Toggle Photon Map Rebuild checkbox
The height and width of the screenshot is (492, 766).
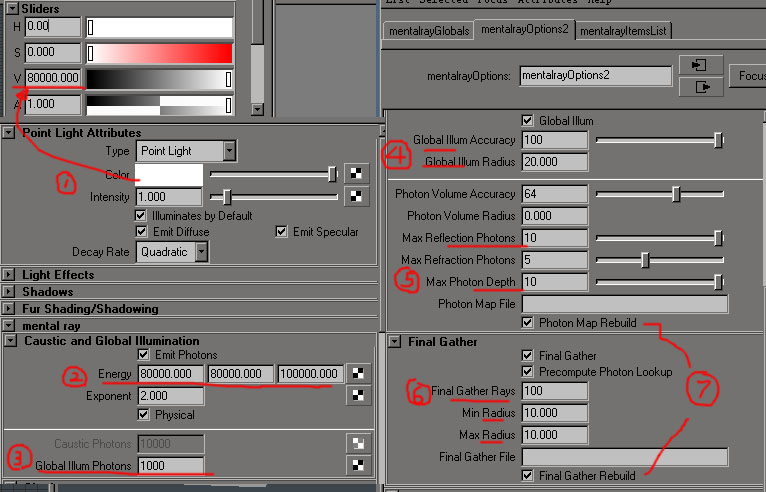click(527, 323)
